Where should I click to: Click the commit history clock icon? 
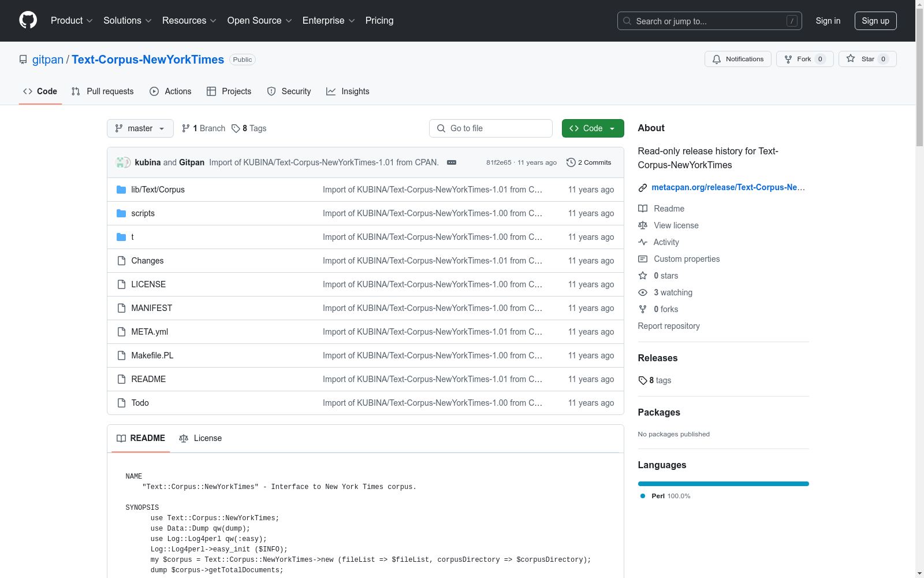point(571,162)
